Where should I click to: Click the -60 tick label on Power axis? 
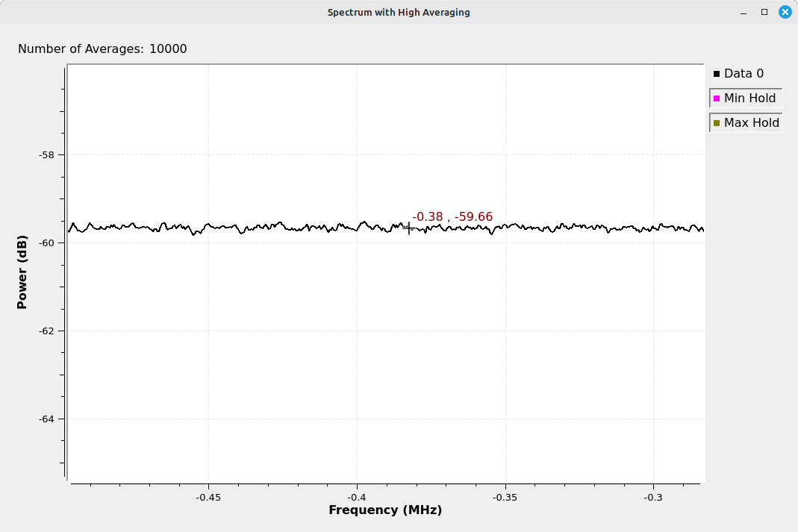point(48,242)
